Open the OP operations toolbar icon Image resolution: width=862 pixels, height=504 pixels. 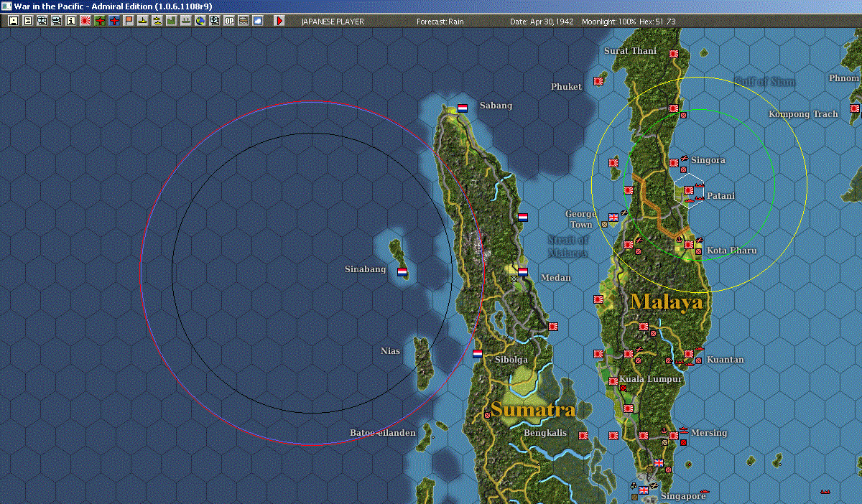(x=228, y=21)
